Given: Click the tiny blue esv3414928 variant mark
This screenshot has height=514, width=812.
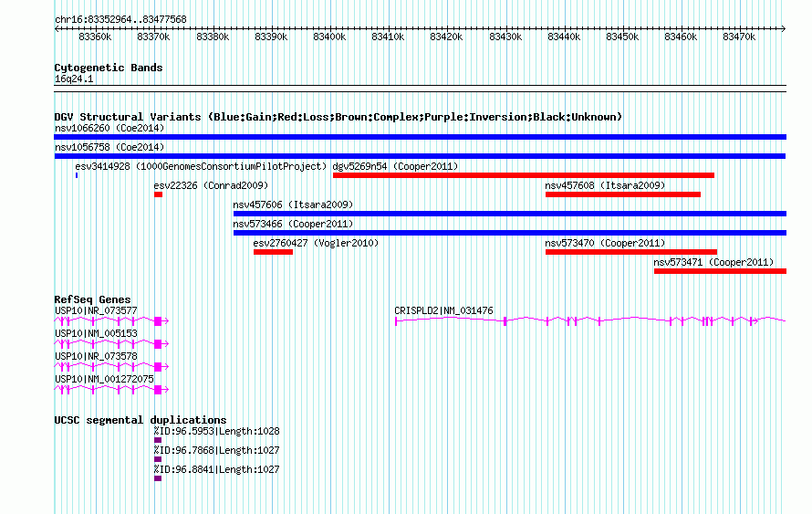Looking at the screenshot, I should click(x=77, y=175).
